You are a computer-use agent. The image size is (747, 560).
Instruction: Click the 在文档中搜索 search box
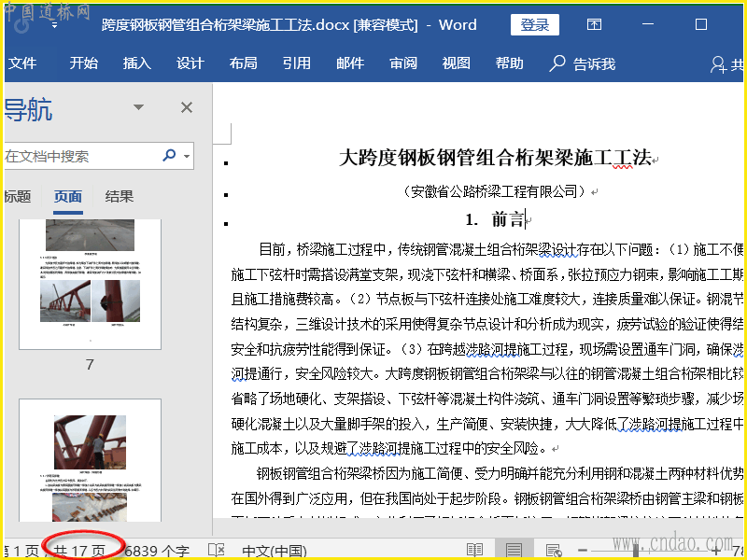[81, 156]
